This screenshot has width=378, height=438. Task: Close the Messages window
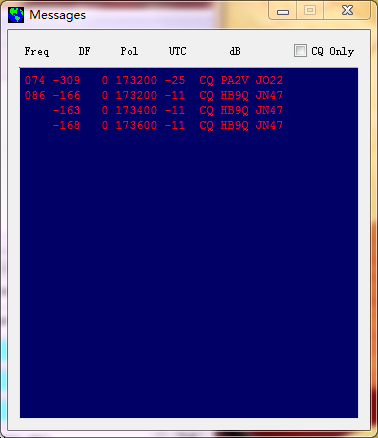click(x=347, y=11)
